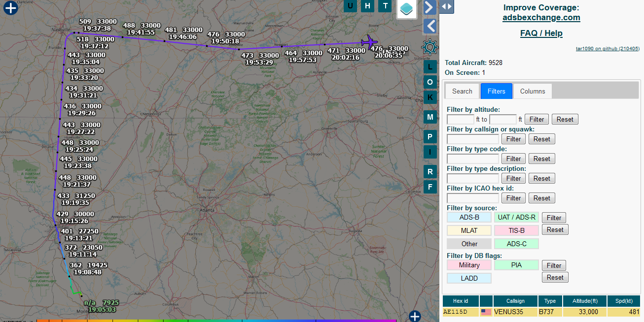Click the plus map button near Clarksville
The width and height of the screenshot is (644, 322).
pyautogui.click(x=10, y=8)
